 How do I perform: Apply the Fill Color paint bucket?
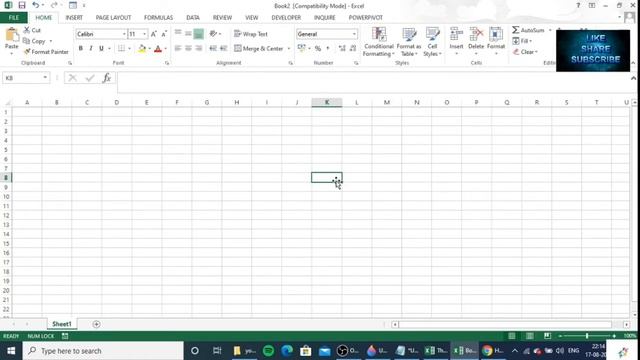click(142, 49)
